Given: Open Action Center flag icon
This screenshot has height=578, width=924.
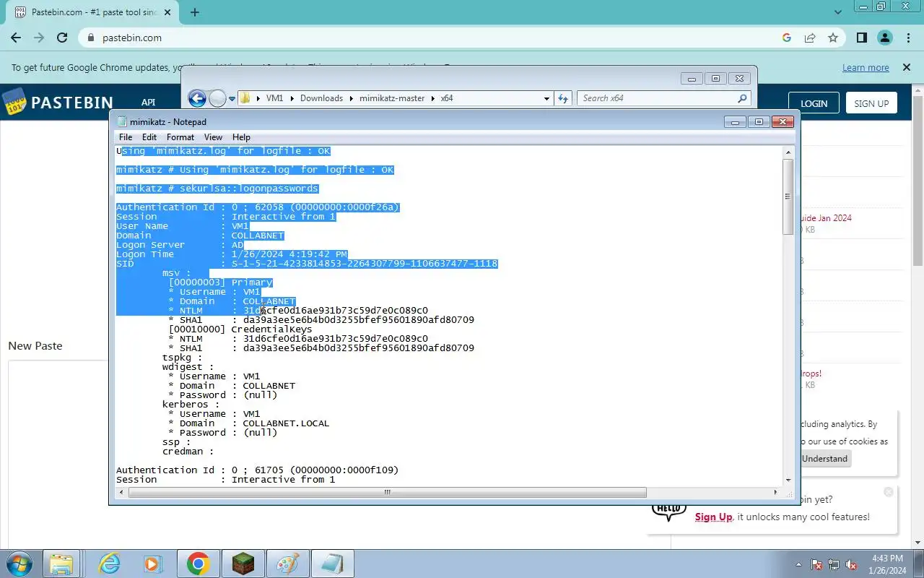Looking at the screenshot, I should (x=817, y=564).
